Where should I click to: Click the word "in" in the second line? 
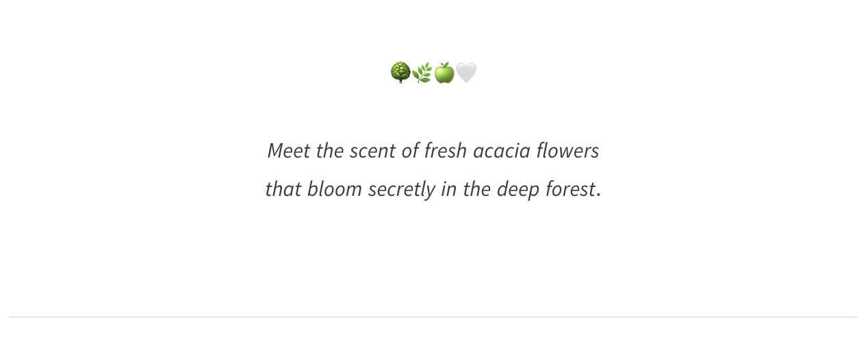click(x=448, y=189)
